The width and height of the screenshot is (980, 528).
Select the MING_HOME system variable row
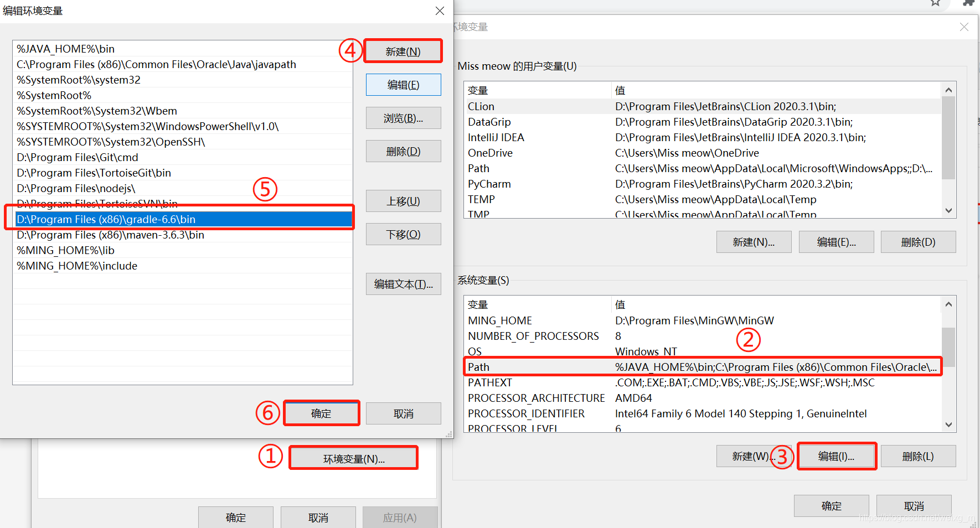point(702,320)
